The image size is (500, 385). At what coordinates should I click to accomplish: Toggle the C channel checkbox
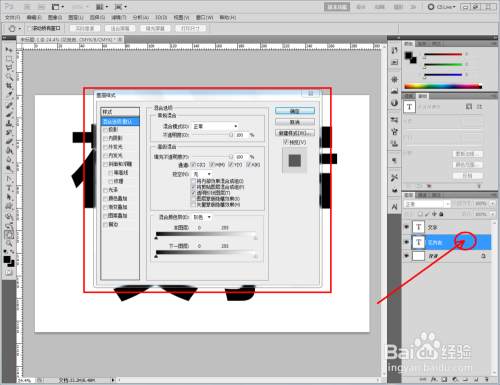pyautogui.click(x=193, y=165)
